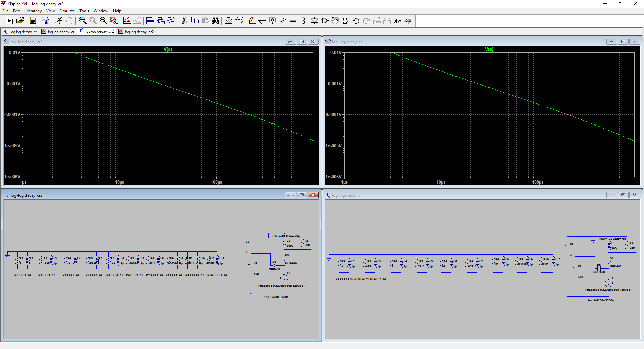
Task: Open the Simulate menu
Action: click(x=67, y=11)
